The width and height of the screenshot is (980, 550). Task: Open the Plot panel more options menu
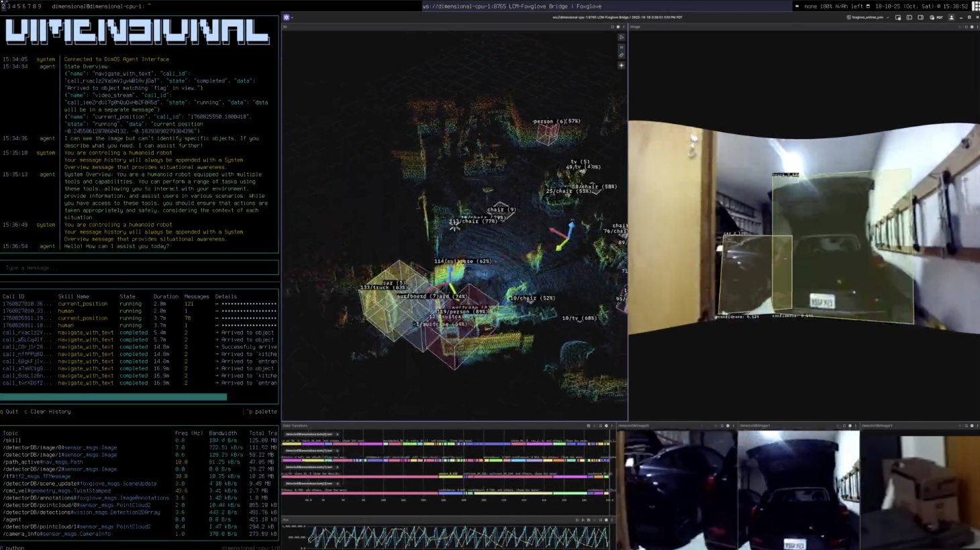tap(611, 520)
